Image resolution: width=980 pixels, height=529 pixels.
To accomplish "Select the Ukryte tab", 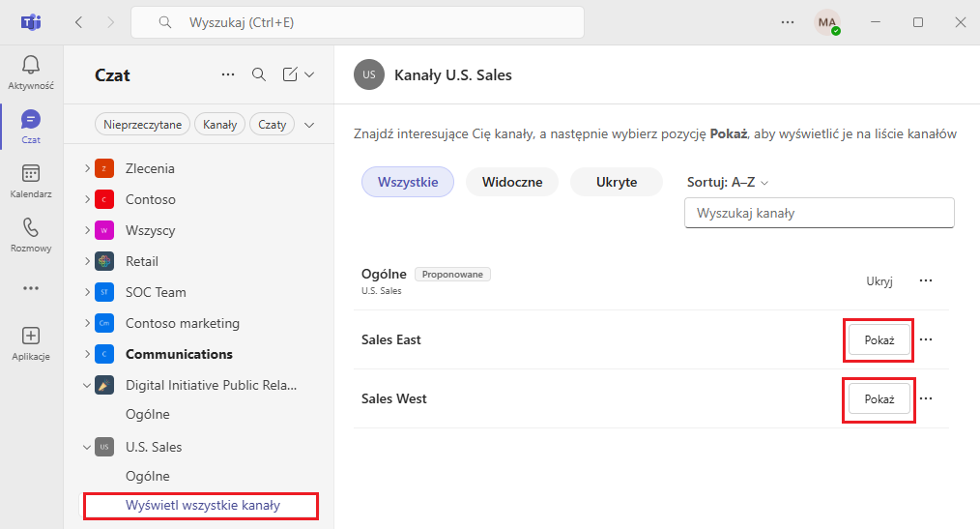I will click(x=617, y=182).
